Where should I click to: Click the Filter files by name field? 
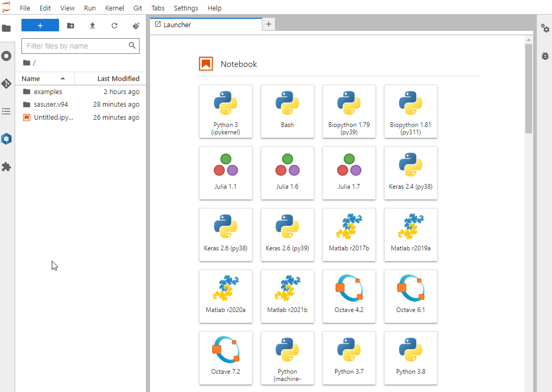75,46
